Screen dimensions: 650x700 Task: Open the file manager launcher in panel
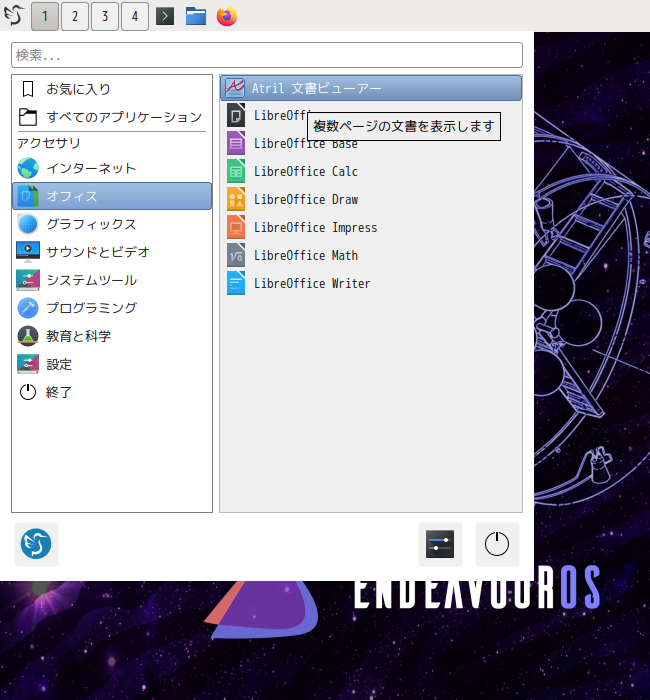click(196, 17)
